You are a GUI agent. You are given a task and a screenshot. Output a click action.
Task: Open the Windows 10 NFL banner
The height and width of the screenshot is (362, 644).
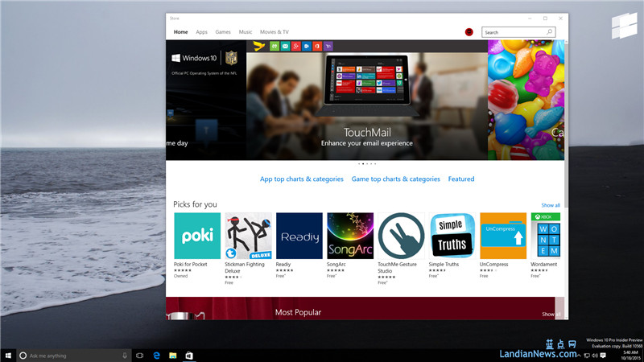coord(206,100)
